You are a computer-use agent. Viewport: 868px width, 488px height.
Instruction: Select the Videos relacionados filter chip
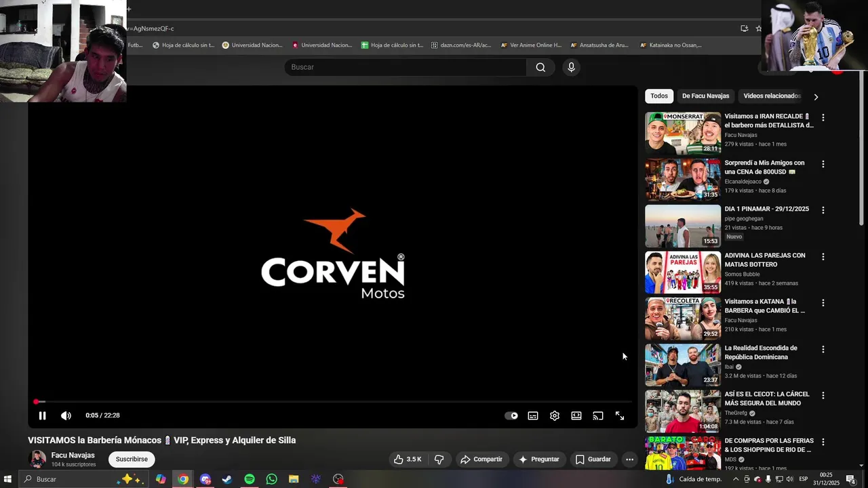[772, 96]
